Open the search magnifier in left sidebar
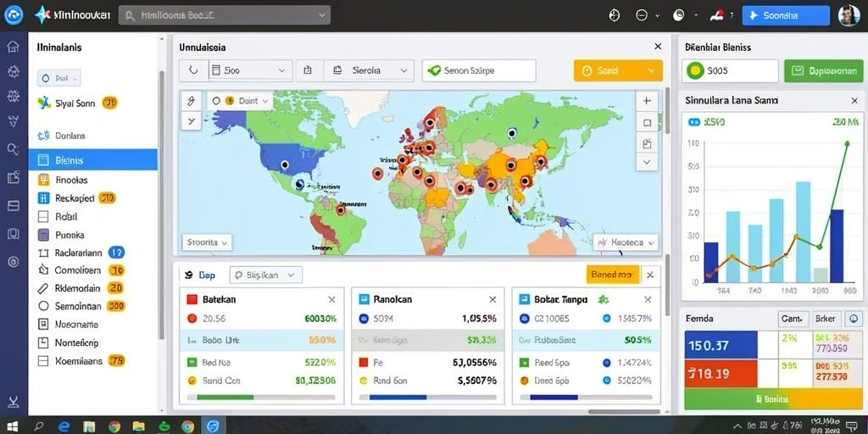Screen dimensions: 868x434 point(14,148)
